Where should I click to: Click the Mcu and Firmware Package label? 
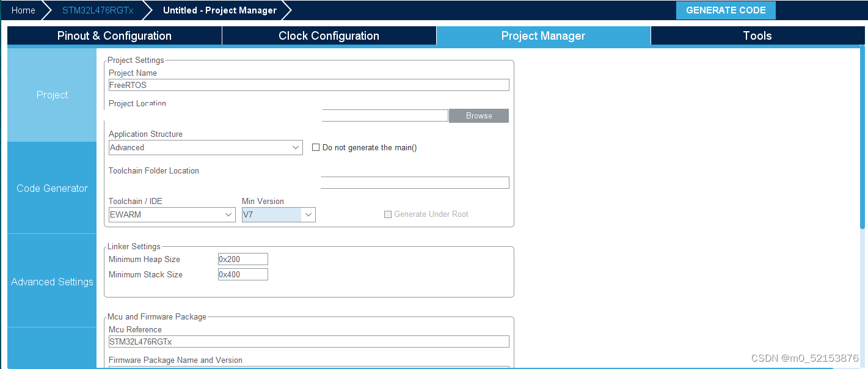click(x=157, y=316)
